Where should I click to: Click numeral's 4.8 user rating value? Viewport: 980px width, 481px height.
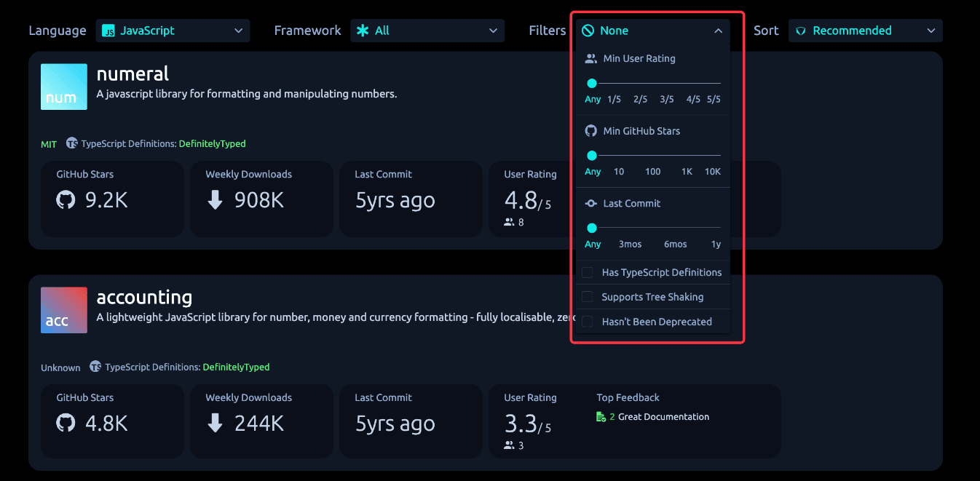(521, 200)
